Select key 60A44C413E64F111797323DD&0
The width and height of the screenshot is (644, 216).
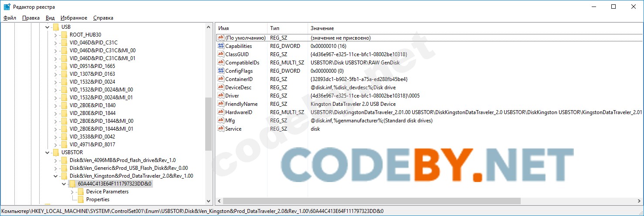(x=114, y=184)
